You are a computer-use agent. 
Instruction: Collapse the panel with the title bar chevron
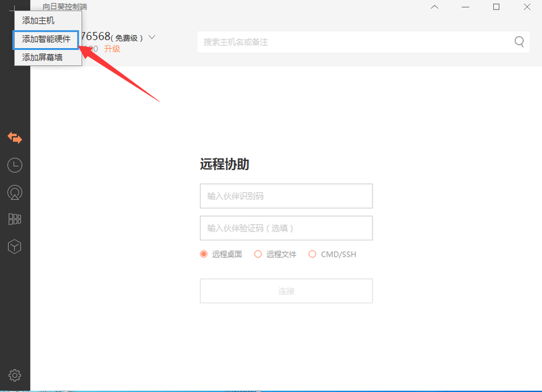[x=434, y=7]
